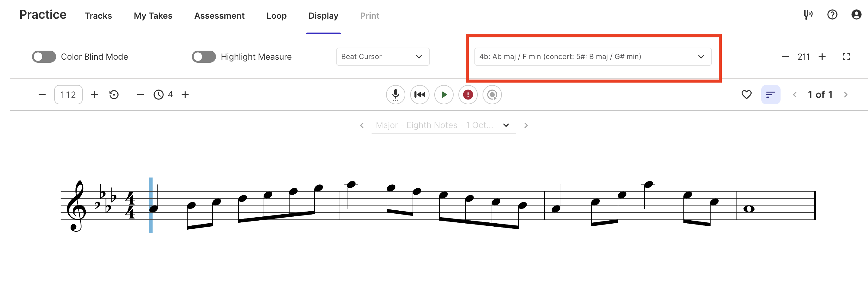868x308 pixels.
Task: Open the Assessment tab
Action: (219, 16)
